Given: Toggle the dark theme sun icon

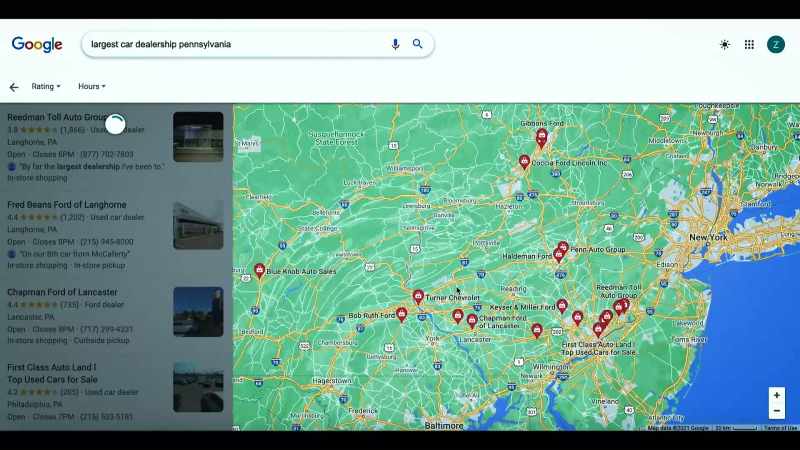Looking at the screenshot, I should point(724,45).
